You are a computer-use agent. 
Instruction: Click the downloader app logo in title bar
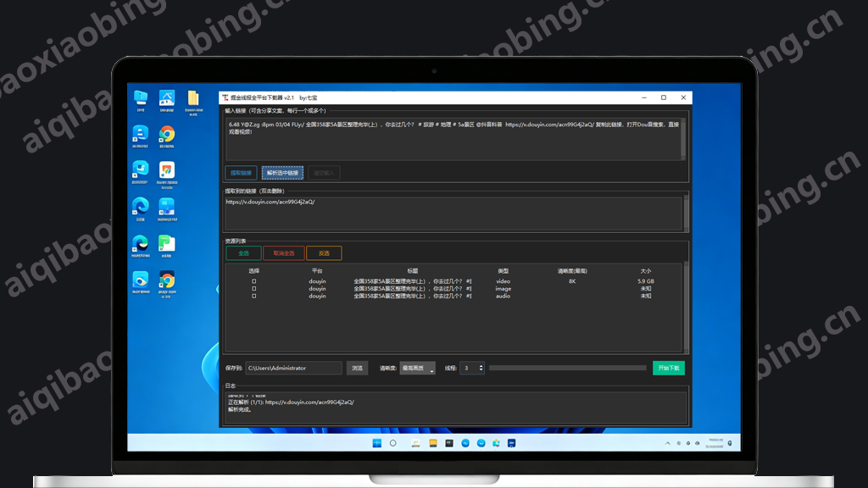pos(225,97)
